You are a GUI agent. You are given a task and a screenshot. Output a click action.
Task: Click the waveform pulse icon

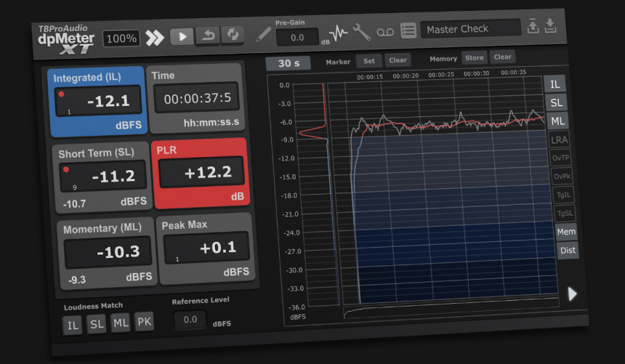coord(339,32)
